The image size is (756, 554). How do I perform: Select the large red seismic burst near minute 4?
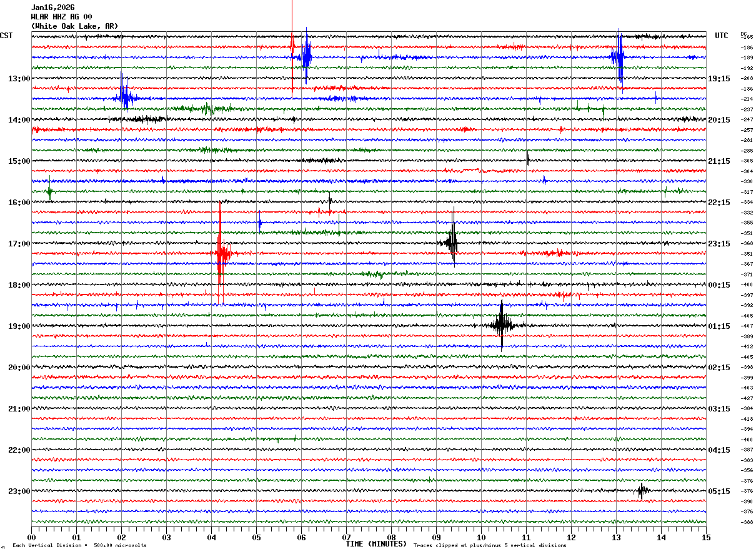(221, 253)
